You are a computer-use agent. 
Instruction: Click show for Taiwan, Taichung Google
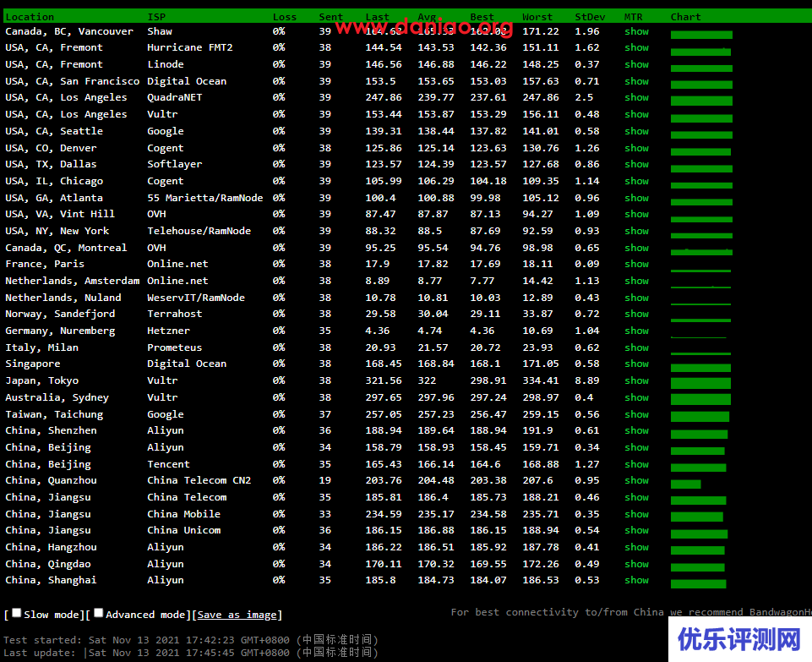636,414
